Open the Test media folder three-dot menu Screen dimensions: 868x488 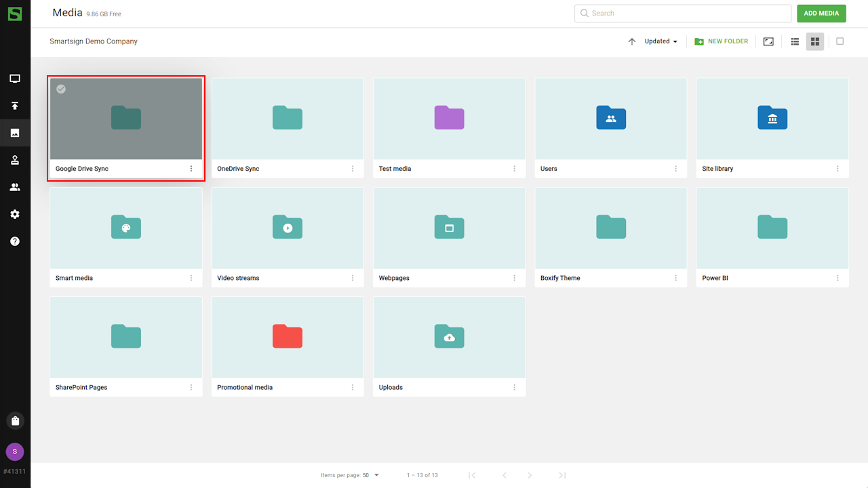514,169
